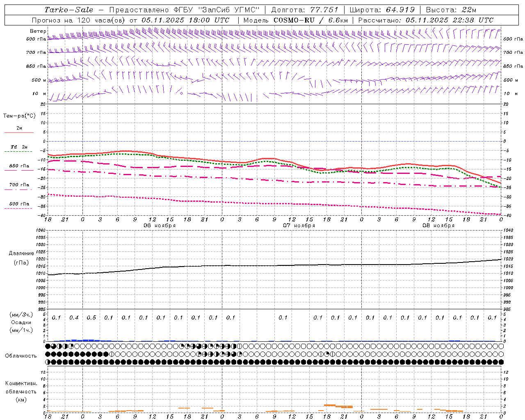The height and width of the screenshot is (420, 525).
Task: Click the 06 ноября date label
Action: 160,226
